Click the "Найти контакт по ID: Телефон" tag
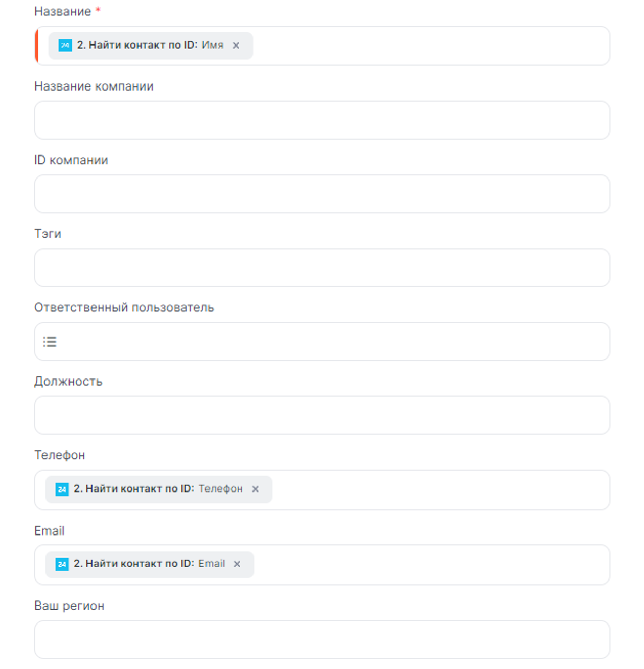Image resolution: width=644 pixels, height=669 pixels. pyautogui.click(x=157, y=489)
